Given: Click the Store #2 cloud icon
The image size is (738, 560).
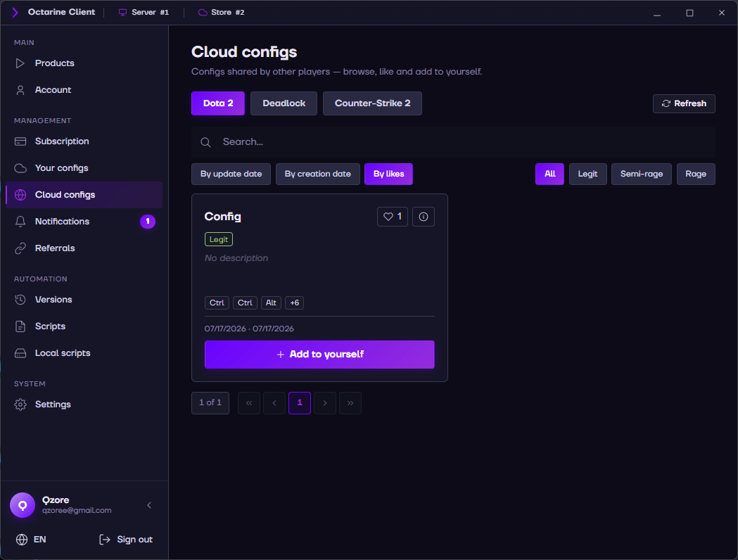Looking at the screenshot, I should pyautogui.click(x=203, y=12).
